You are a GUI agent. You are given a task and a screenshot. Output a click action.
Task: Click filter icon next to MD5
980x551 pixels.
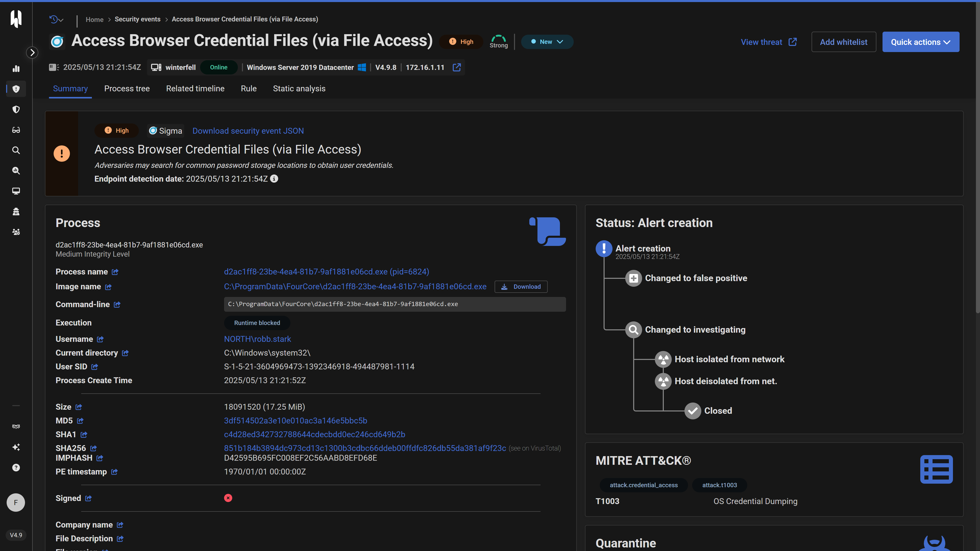tap(80, 421)
